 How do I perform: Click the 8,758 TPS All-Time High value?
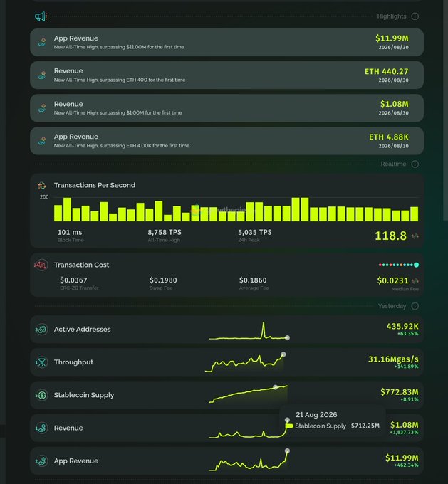[165, 232]
